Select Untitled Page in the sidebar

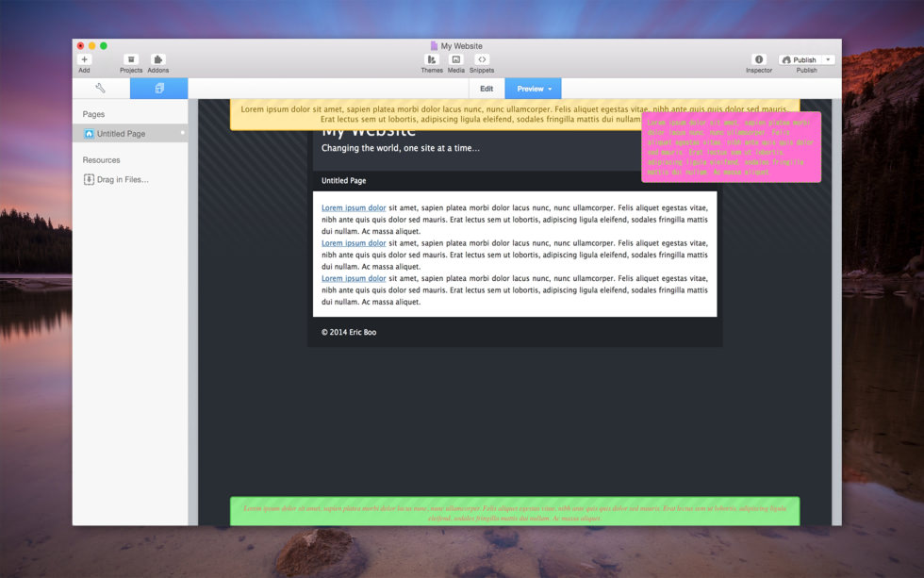[x=130, y=134]
